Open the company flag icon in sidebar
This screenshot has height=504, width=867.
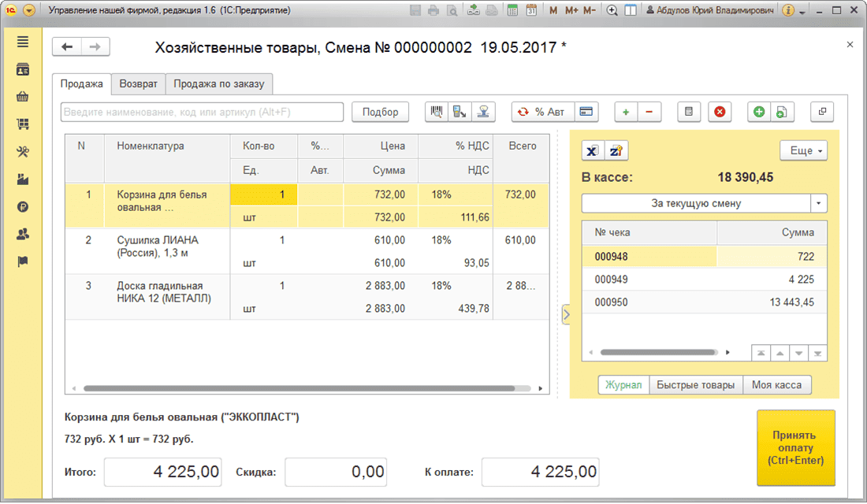[23, 261]
